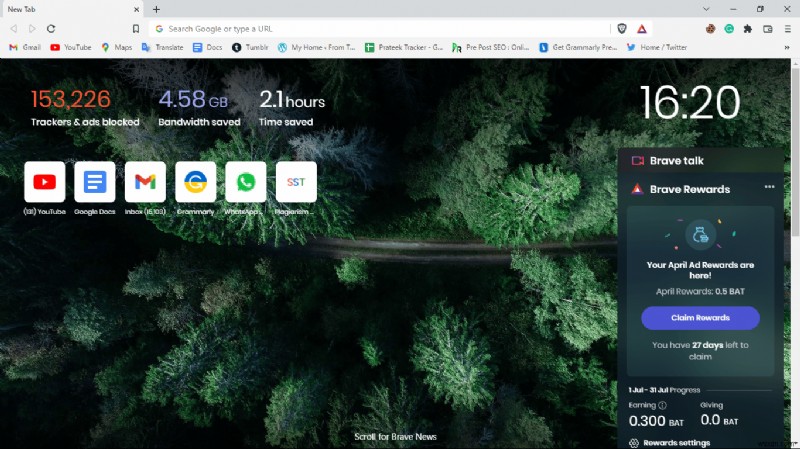Click the Brave talk camera icon
This screenshot has height=449, width=800.
click(x=637, y=161)
